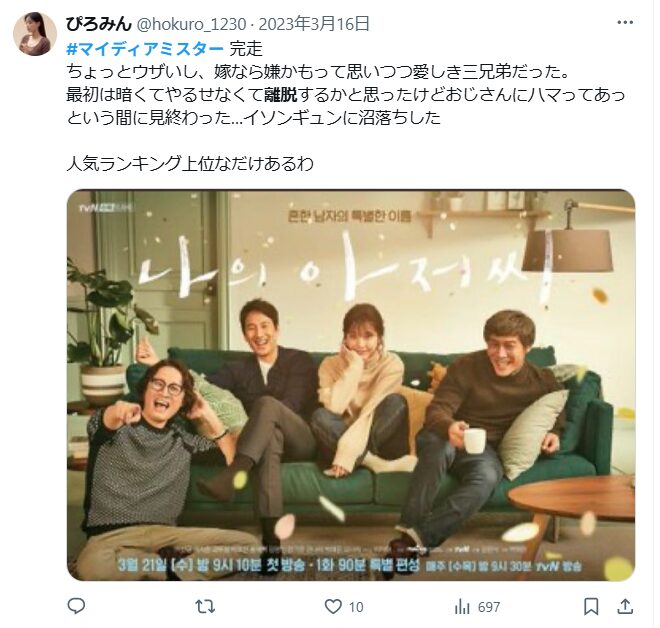The height and width of the screenshot is (628, 660).
Task: Click tweet line mentioning イソンギュン
Action: click(x=253, y=117)
